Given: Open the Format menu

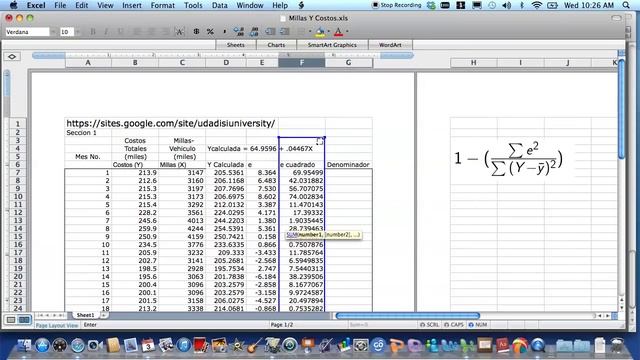Looking at the screenshot, I should pyautogui.click(x=162, y=5).
